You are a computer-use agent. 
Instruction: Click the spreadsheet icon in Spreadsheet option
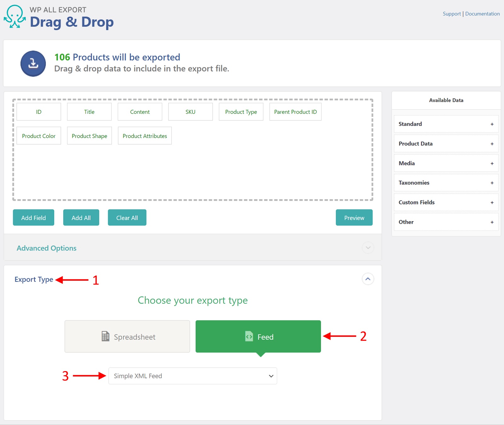pyautogui.click(x=106, y=336)
